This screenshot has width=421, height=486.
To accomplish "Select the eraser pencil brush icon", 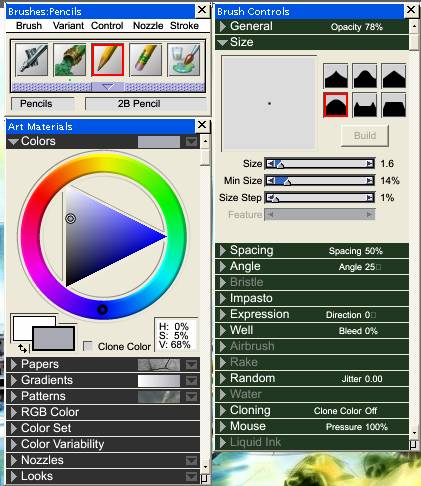I will (145, 60).
